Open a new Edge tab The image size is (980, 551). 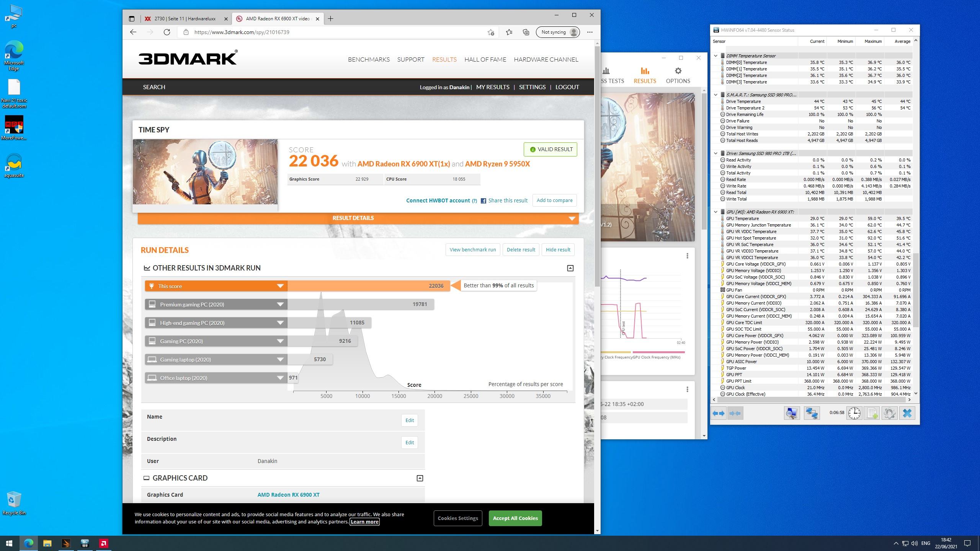tap(330, 18)
